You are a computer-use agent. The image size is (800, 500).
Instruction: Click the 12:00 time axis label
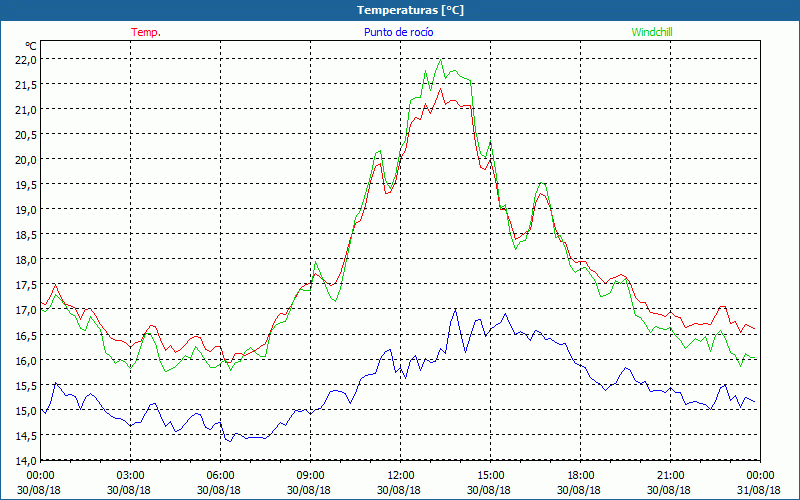tap(401, 476)
